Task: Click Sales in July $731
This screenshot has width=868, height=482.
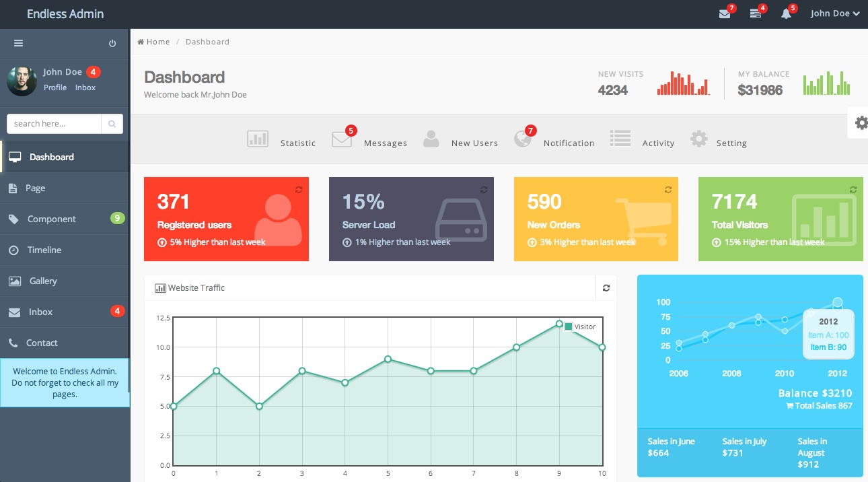Action: coord(745,447)
